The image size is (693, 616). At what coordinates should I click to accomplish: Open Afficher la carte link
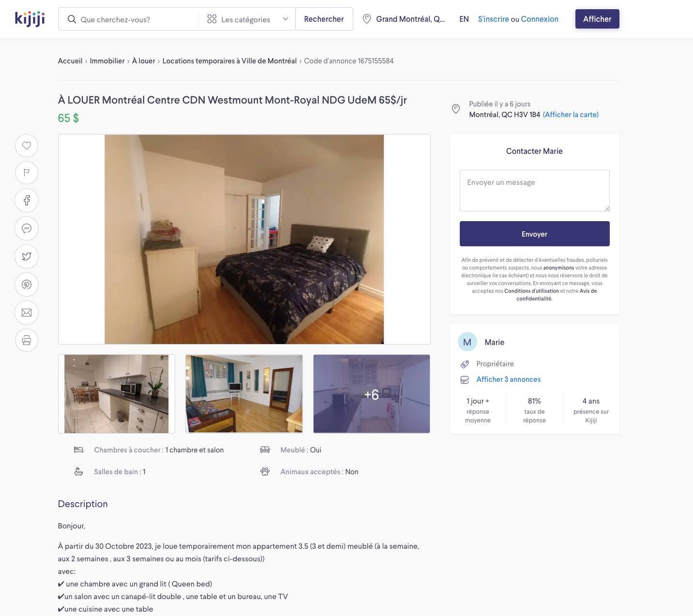(571, 115)
